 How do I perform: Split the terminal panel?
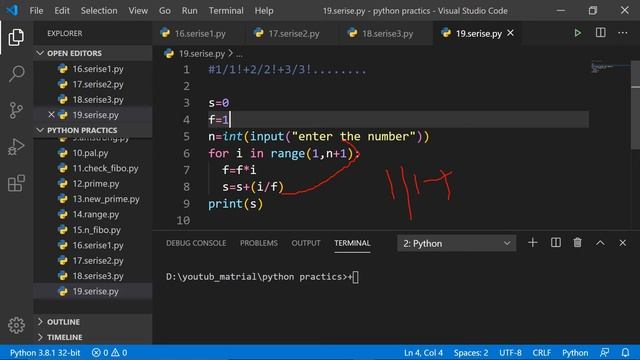(556, 243)
